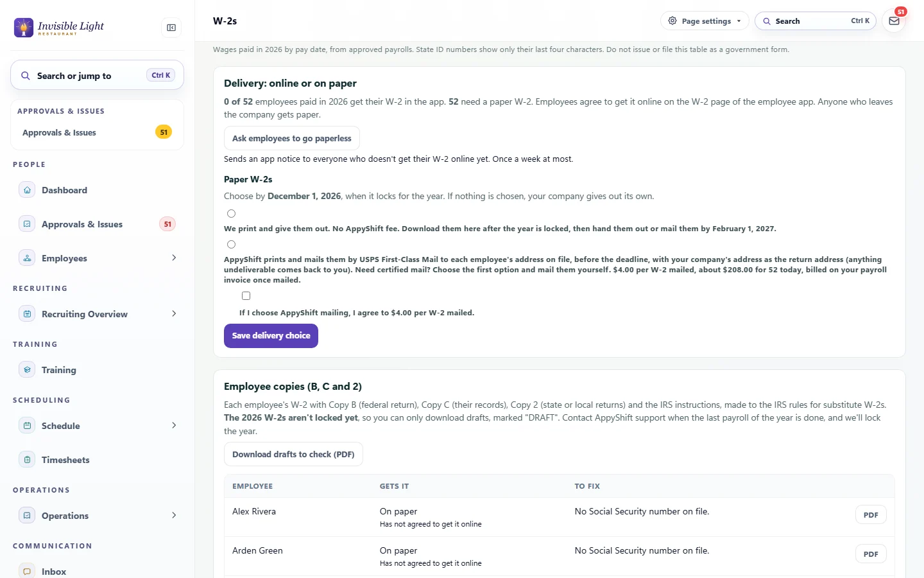Expand the Employees submenu chevron
Screen dimensions: 924x578
(x=174, y=258)
